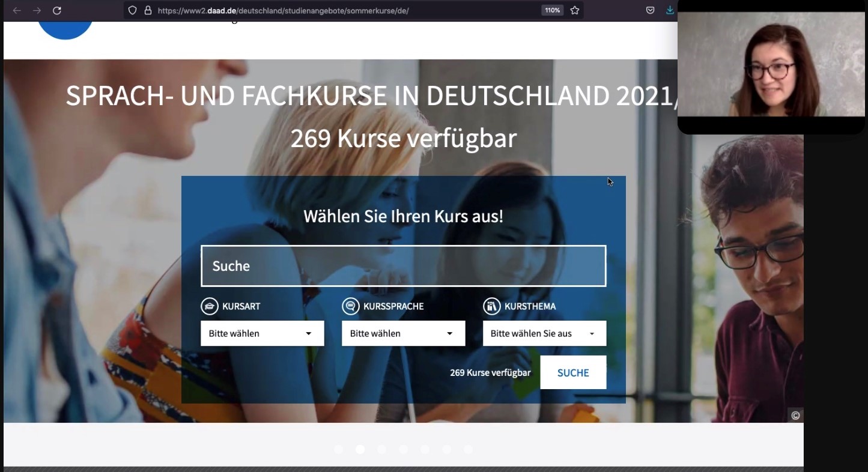Click the browser back arrow
This screenshot has width=868, height=472.
click(17, 11)
